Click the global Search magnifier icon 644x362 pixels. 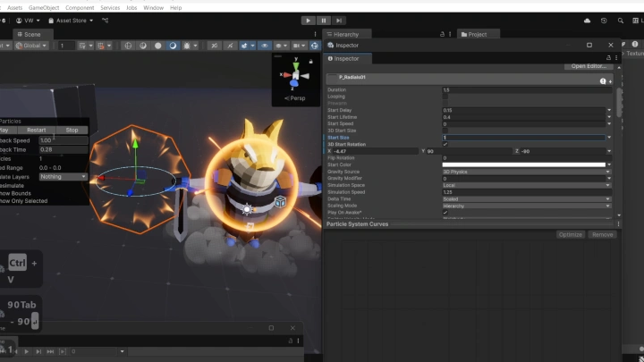621,21
